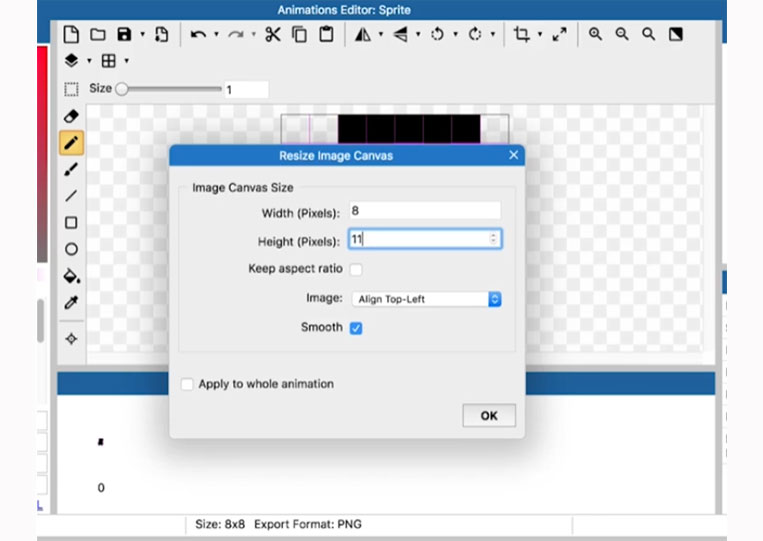
Task: Select the rectangular selection tool
Action: tap(71, 89)
